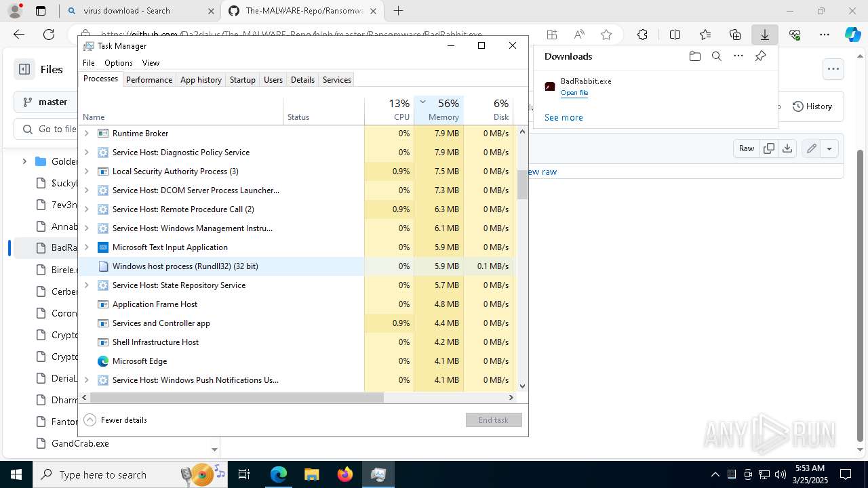Viewport: 868px width, 488px height.
Task: Expand Service Host: State Repository Service
Action: [x=86, y=285]
